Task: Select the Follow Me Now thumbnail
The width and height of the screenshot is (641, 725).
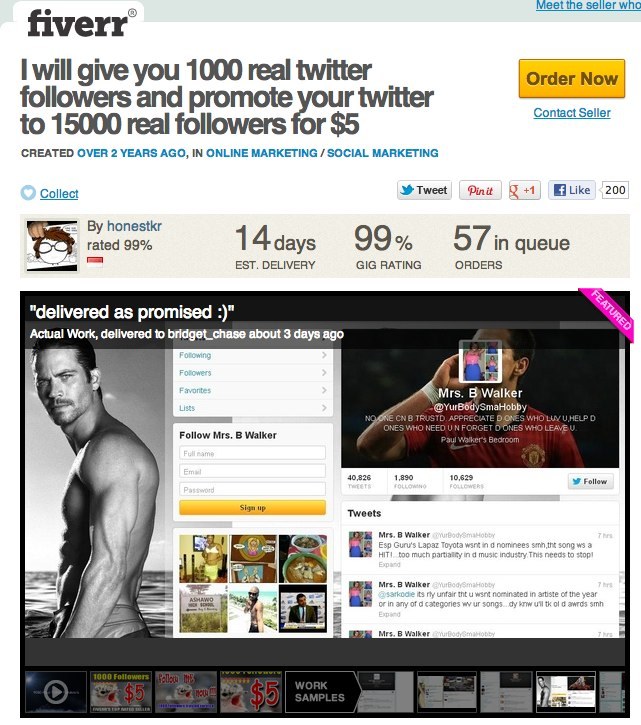Action: click(x=185, y=692)
